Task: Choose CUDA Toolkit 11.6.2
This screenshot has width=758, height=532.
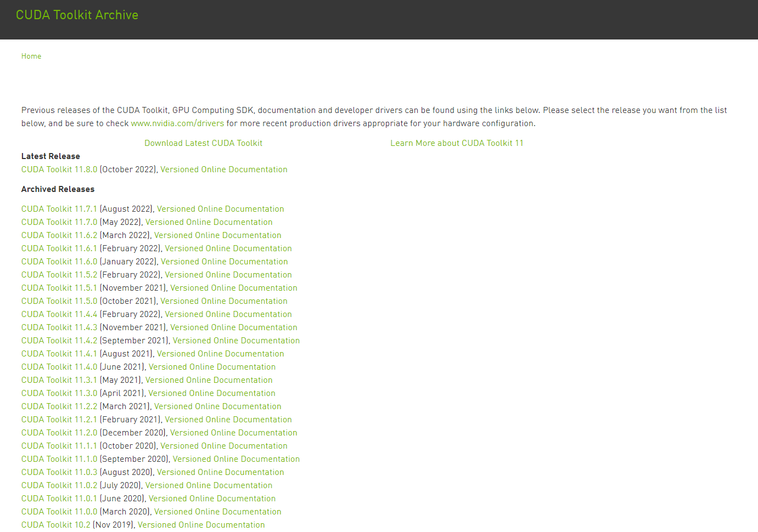Action: tap(59, 235)
